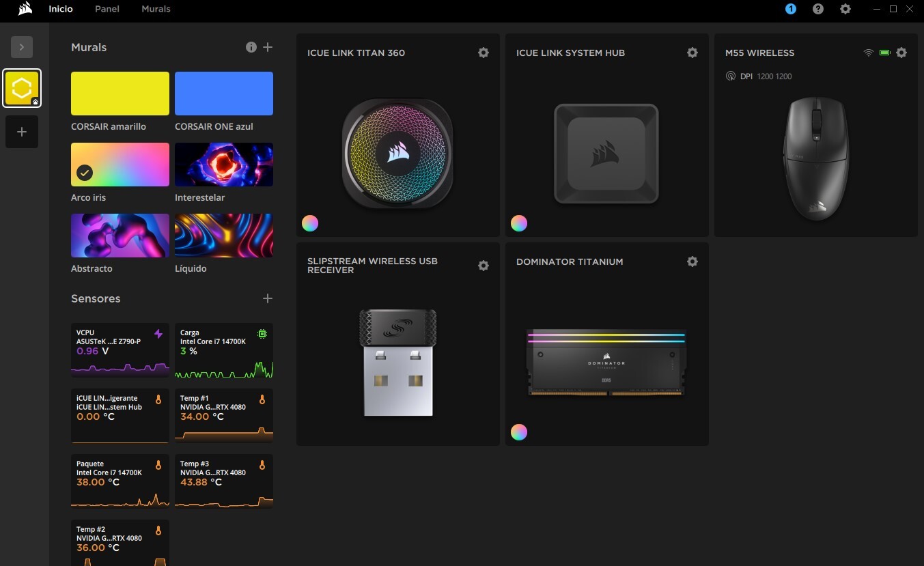Click thermometer icon on Paquete sensor
The width and height of the screenshot is (924, 566).
coord(158,465)
